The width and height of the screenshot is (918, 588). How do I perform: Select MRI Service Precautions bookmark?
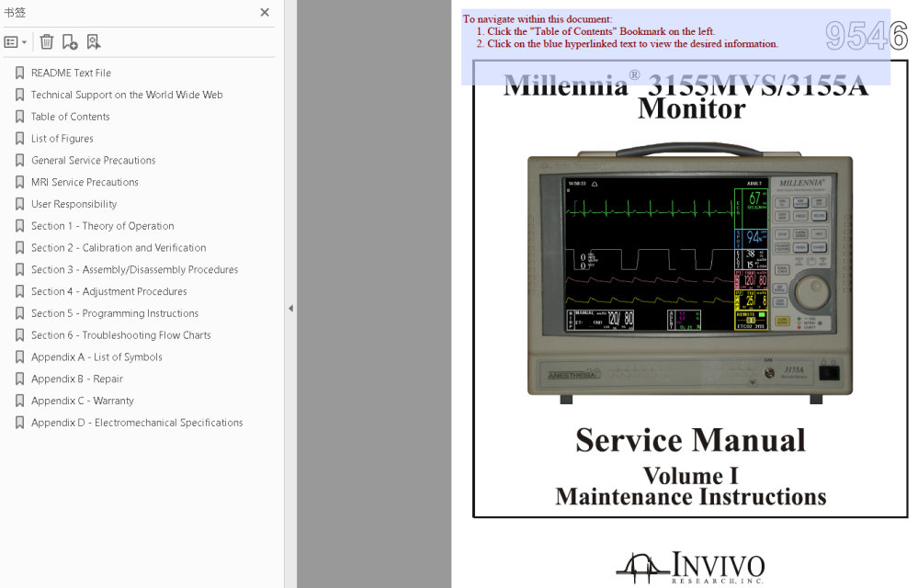pyautogui.click(x=85, y=182)
